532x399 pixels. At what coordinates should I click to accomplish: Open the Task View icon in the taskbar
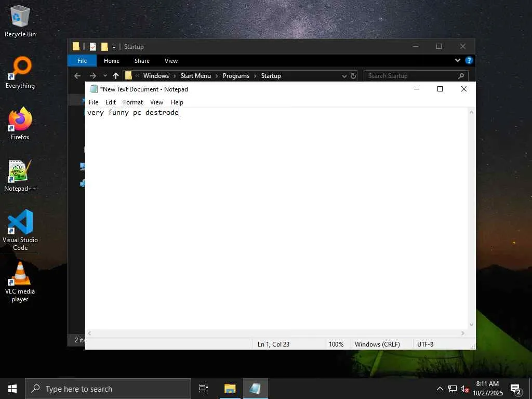click(203, 389)
